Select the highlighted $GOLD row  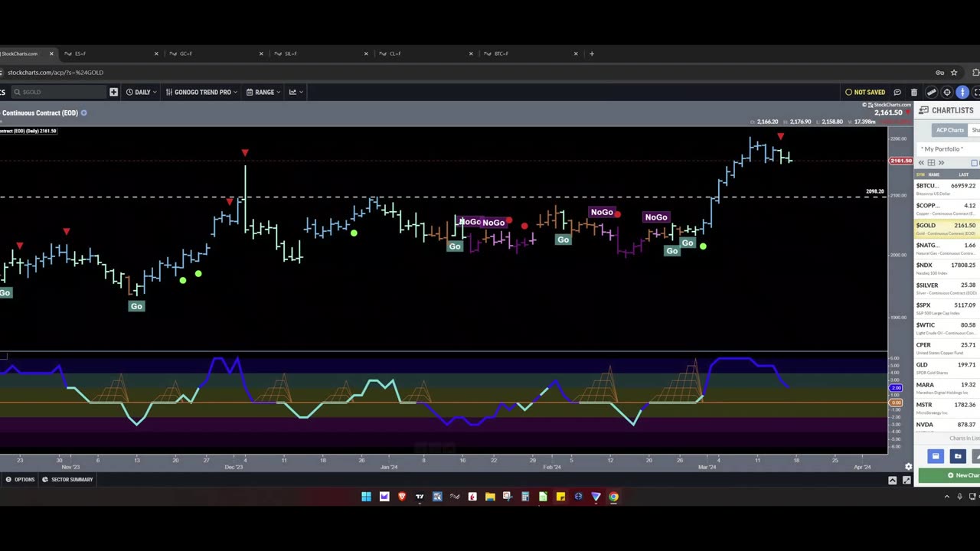click(x=947, y=228)
